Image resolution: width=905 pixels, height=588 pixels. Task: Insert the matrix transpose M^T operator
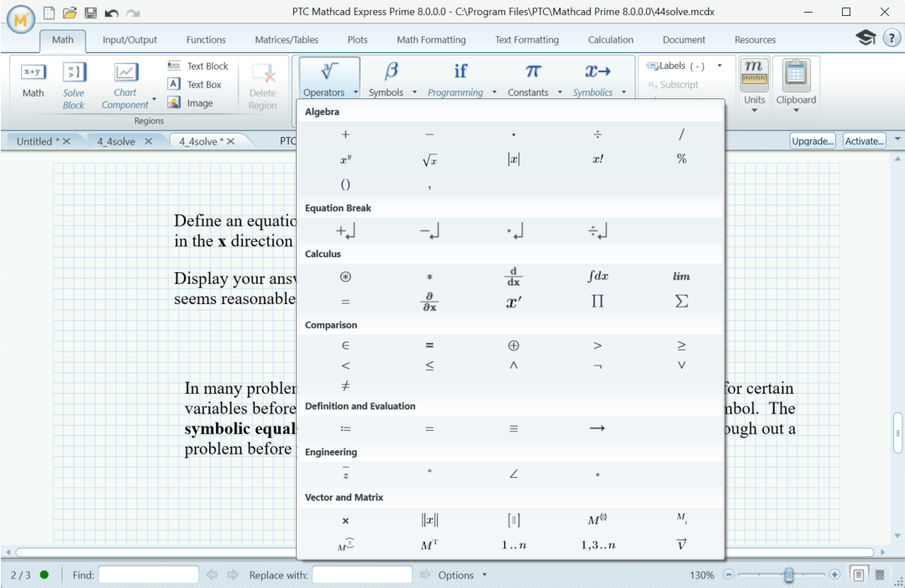429,544
